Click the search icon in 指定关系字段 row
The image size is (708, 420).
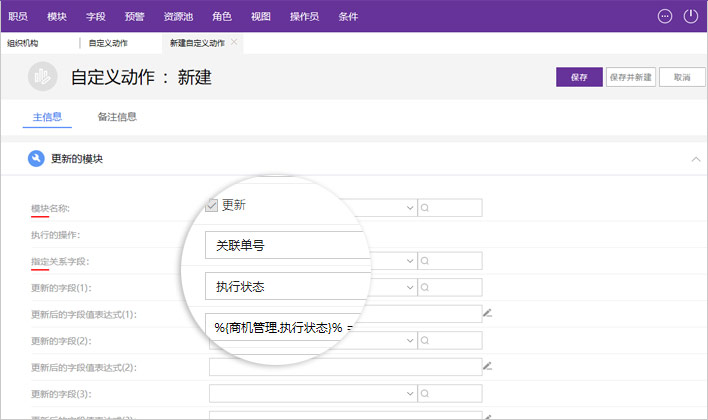click(x=426, y=261)
